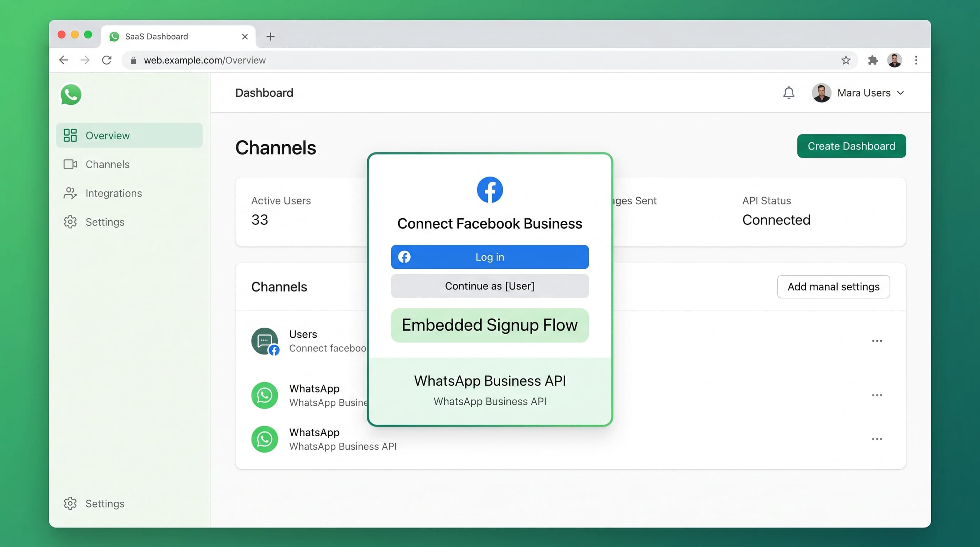Screen dimensions: 980x547
Task: Open Overview in the sidebar
Action: click(129, 135)
